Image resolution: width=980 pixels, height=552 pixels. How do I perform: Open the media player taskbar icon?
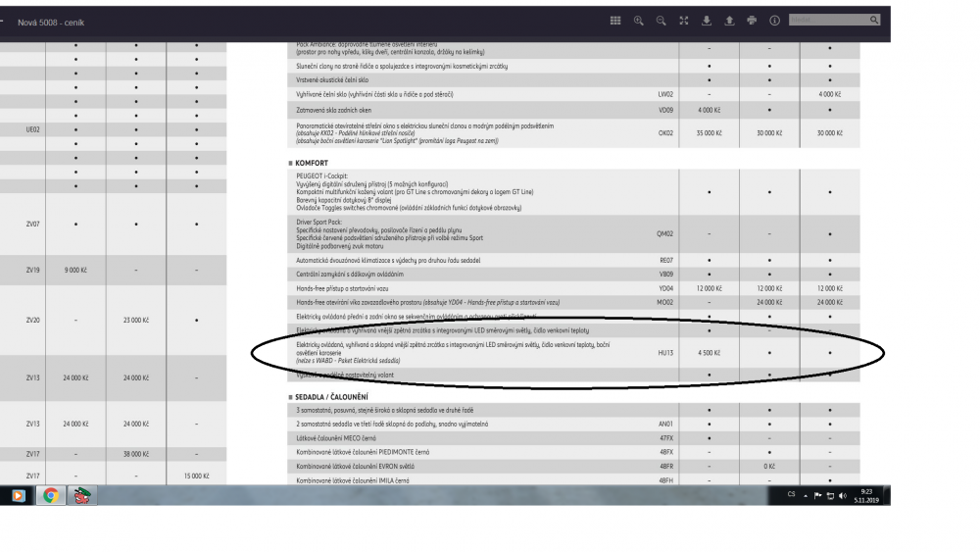pyautogui.click(x=18, y=496)
